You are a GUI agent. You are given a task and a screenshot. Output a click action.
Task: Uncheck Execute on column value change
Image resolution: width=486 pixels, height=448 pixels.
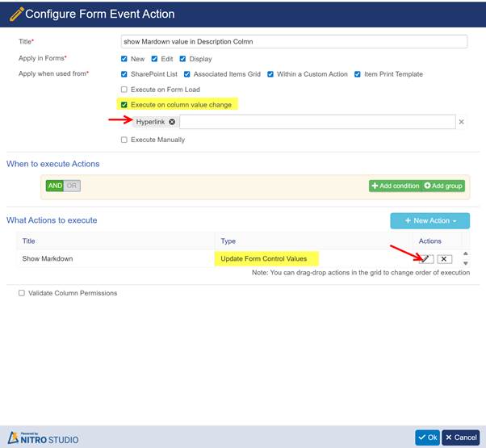(x=124, y=105)
